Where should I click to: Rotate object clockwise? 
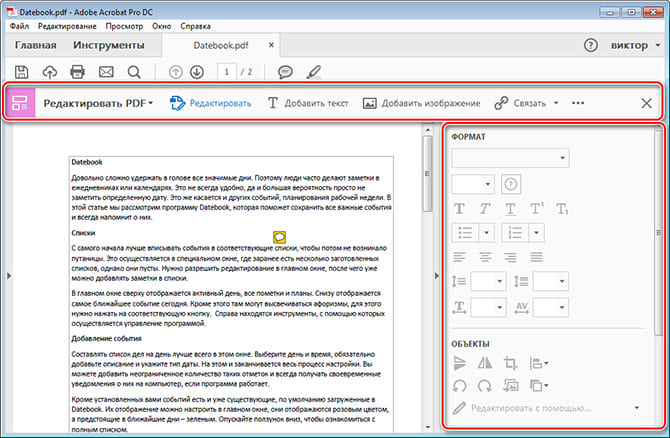[485, 386]
